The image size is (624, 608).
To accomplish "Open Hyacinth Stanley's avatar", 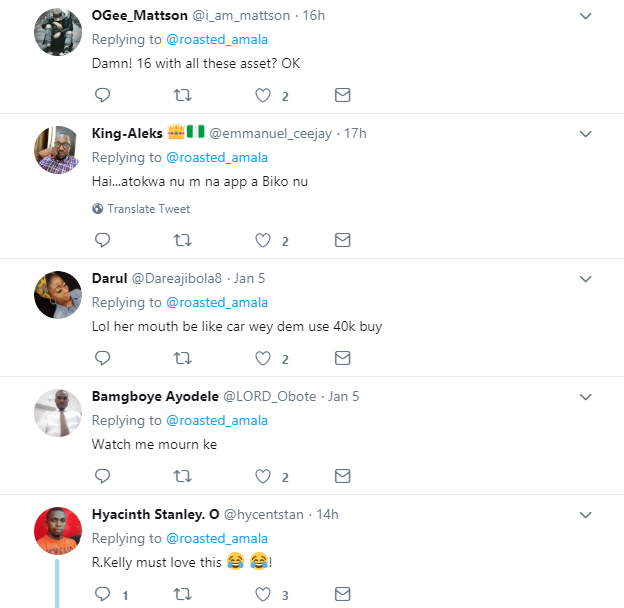I will coord(57,530).
